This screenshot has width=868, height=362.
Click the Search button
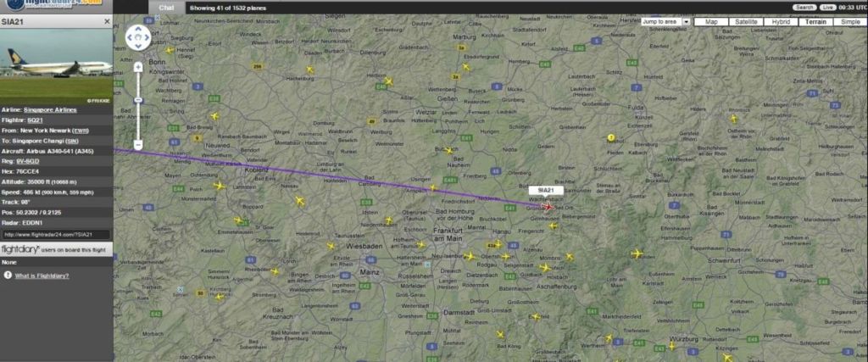(804, 7)
